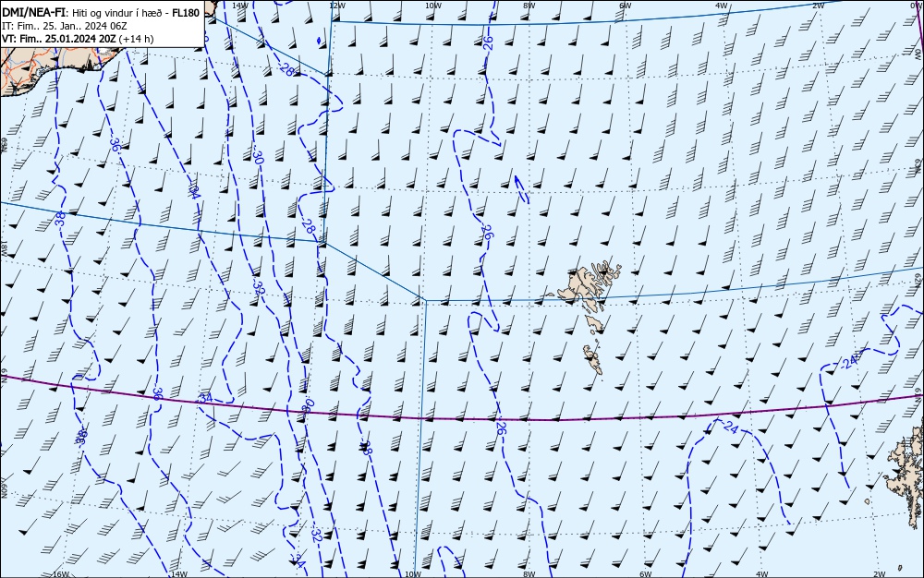This screenshot has width=924, height=578.
Task: Click the 12W longitude label on top edge
Action: pos(336,6)
